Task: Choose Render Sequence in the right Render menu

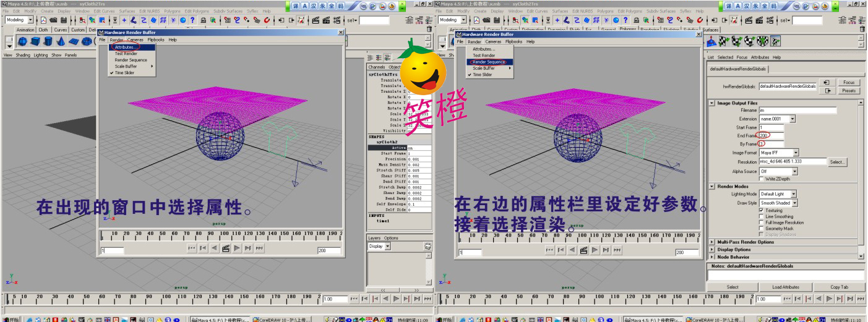Action: pyautogui.click(x=490, y=62)
